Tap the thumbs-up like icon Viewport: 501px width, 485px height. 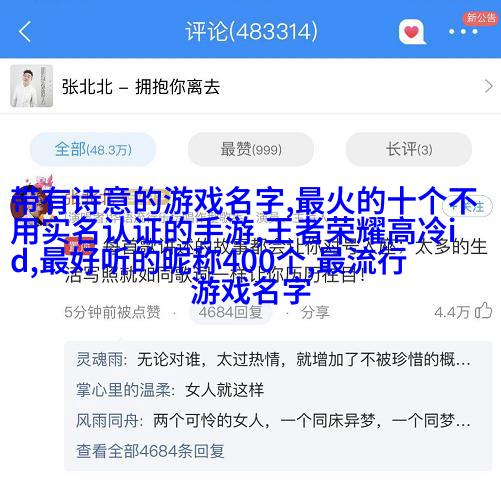pyautogui.click(x=484, y=310)
